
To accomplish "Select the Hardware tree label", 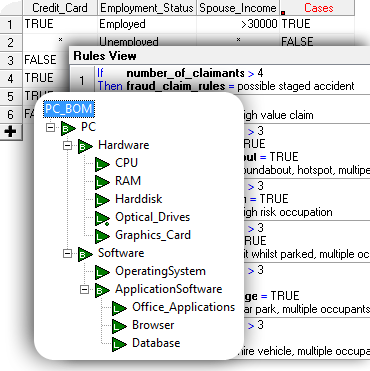I will [123, 145].
